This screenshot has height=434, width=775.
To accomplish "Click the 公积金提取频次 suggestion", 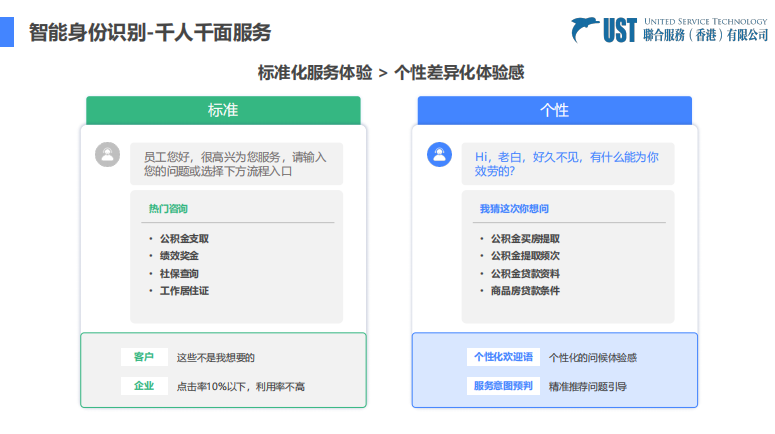I will [525, 256].
